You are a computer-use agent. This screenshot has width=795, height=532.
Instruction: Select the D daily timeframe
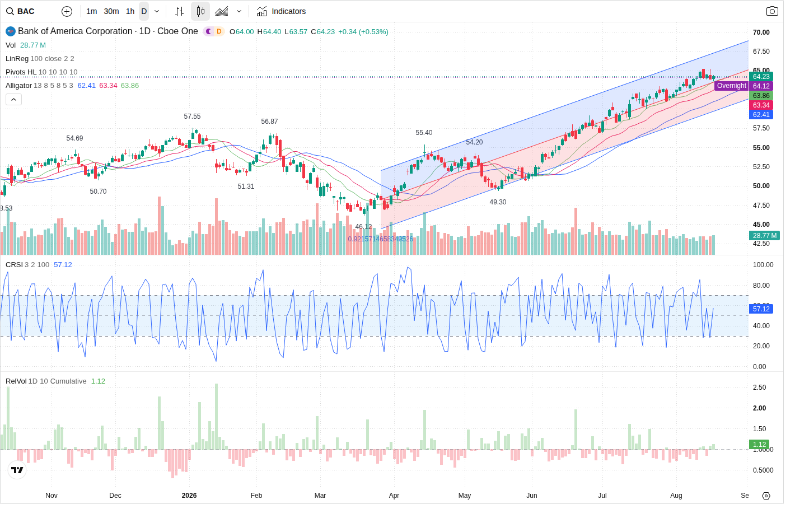[144, 11]
